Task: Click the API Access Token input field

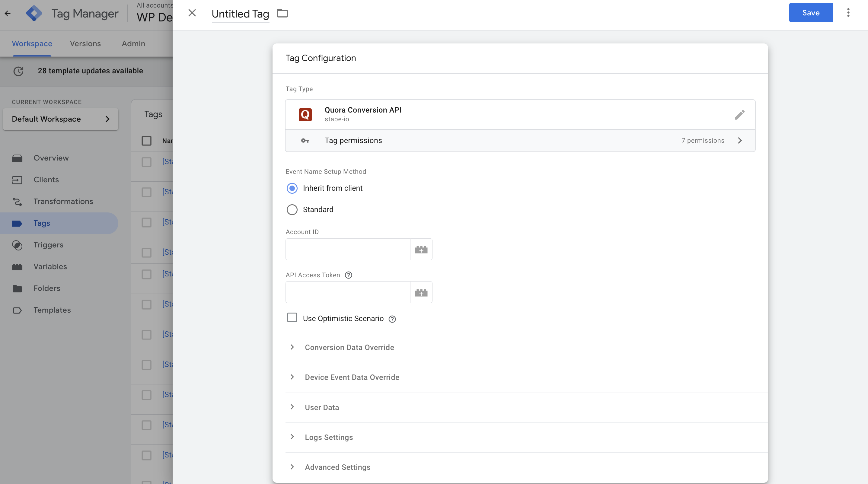Action: 348,292
